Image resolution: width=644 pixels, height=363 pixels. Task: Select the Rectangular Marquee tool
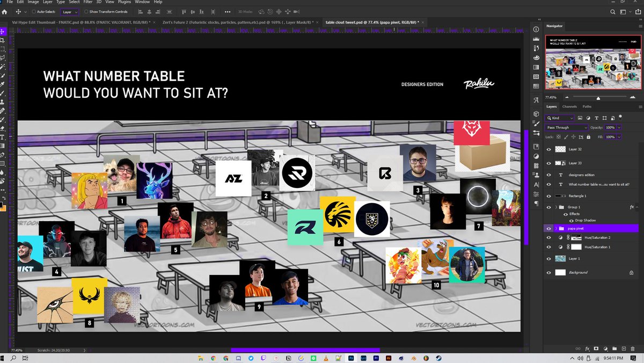3,48
